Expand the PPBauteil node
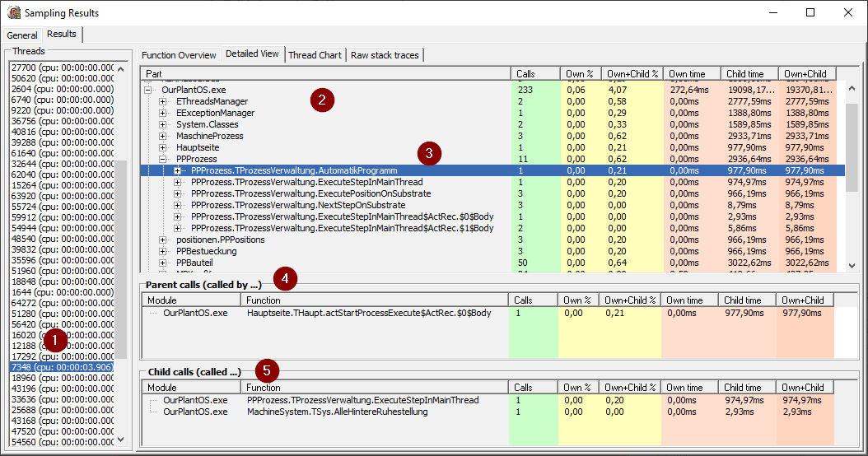The height and width of the screenshot is (456, 868). (x=163, y=263)
